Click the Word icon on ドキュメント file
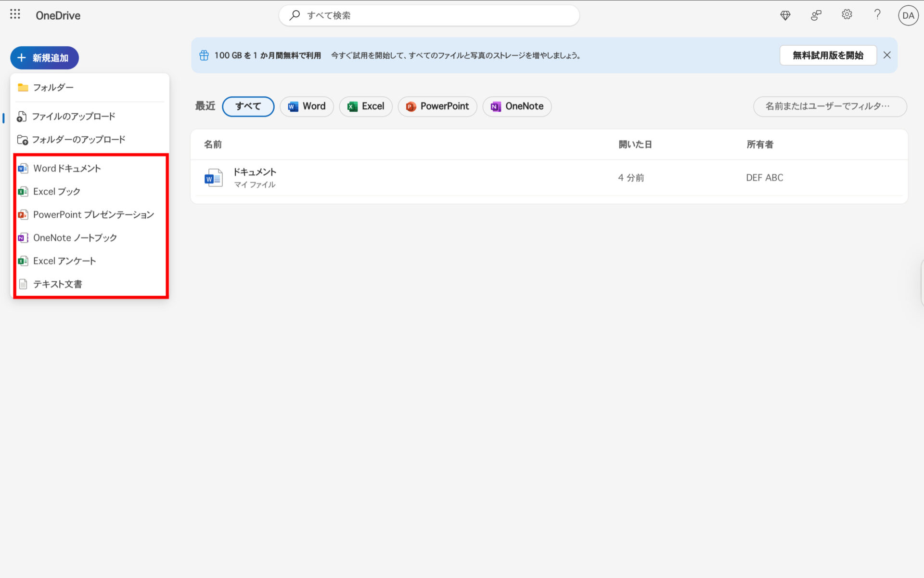 [213, 177]
